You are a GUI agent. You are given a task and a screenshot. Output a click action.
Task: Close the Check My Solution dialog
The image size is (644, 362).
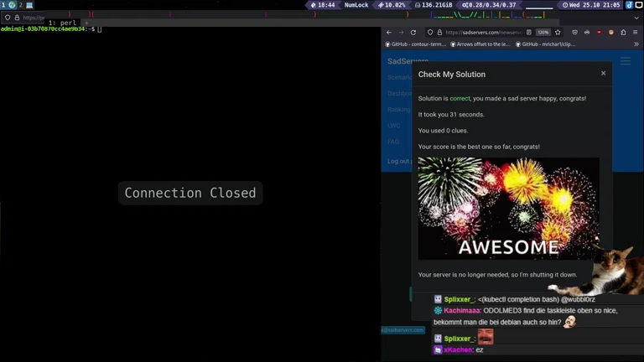click(604, 73)
